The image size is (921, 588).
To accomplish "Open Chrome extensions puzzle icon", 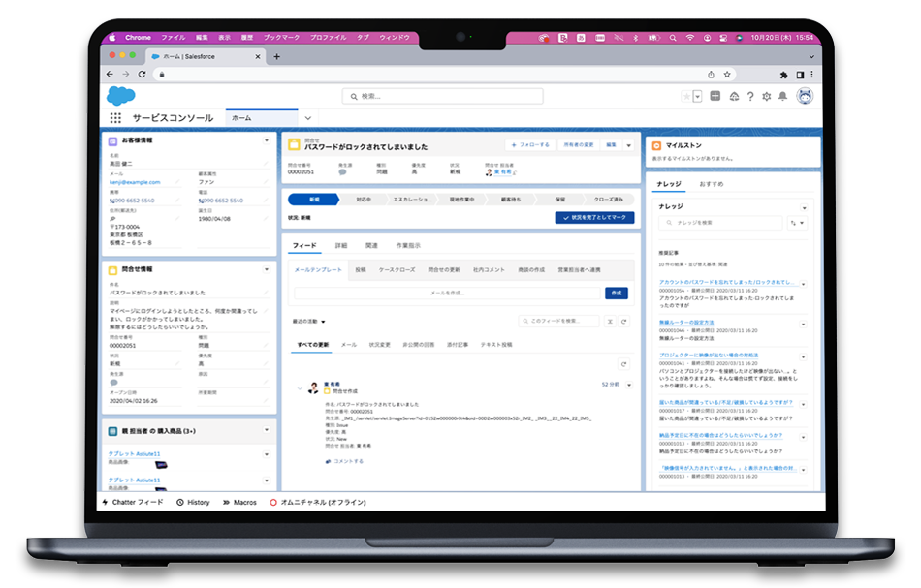I will (783, 75).
